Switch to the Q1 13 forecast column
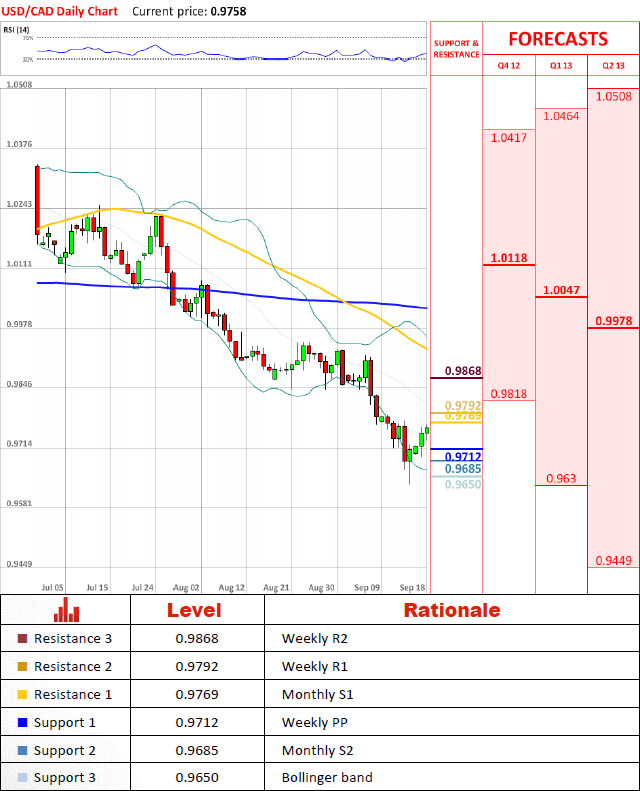The width and height of the screenshot is (640, 791). point(561,66)
